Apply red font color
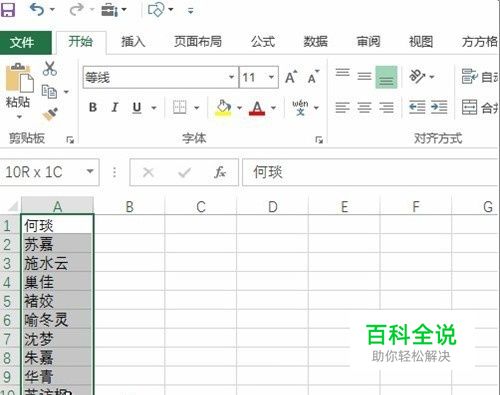The height and width of the screenshot is (395, 500). click(x=257, y=107)
